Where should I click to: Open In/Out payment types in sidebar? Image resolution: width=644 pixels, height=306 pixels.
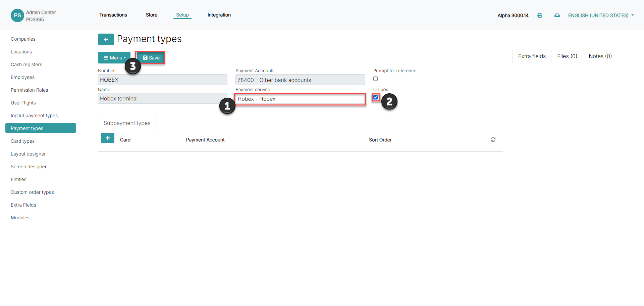(x=34, y=116)
